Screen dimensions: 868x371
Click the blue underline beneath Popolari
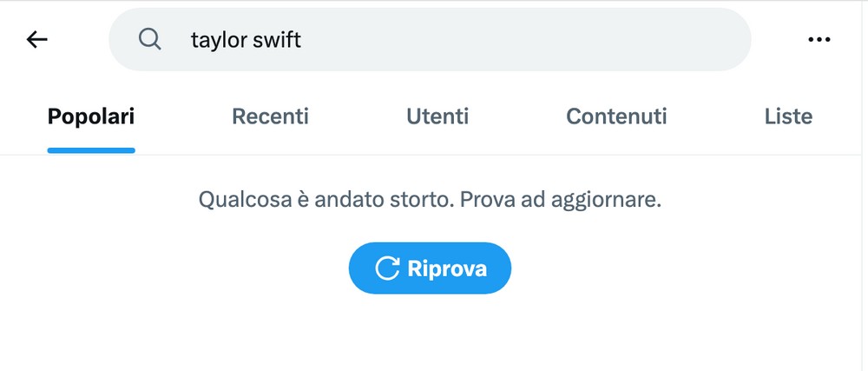(91, 150)
